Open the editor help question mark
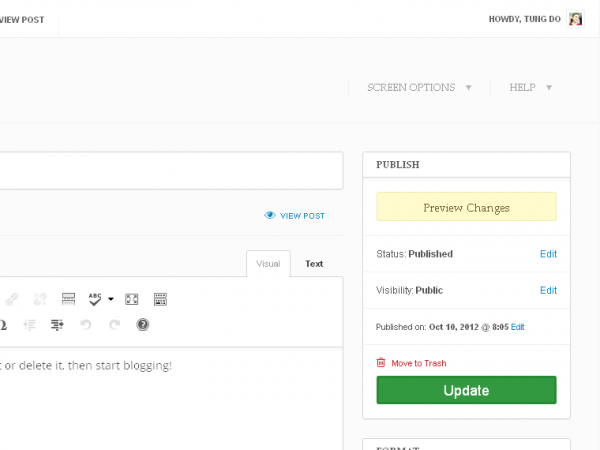Viewport: 600px width, 450px height. point(143,324)
